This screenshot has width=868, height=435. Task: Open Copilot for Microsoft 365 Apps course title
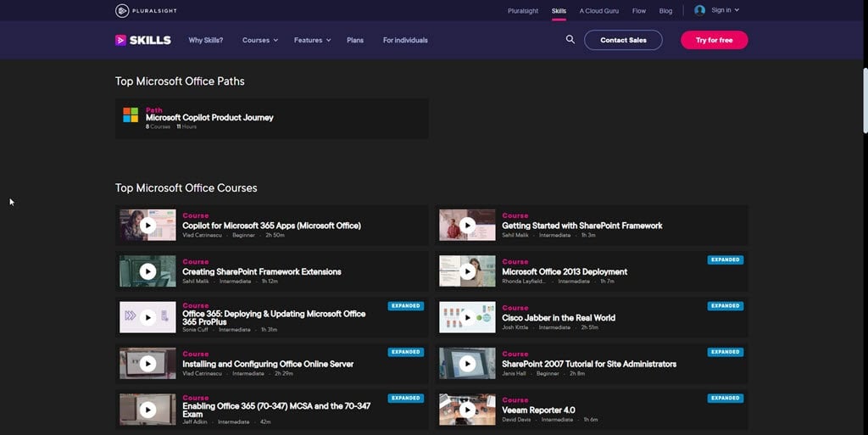tap(271, 226)
